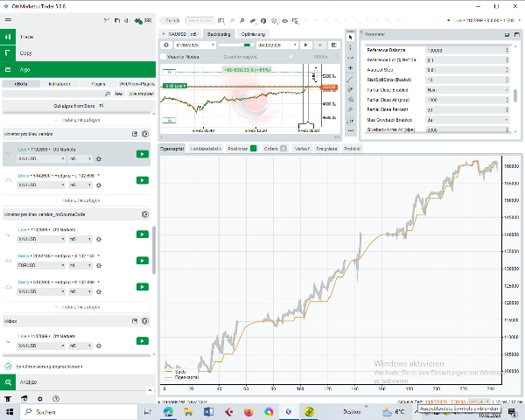The height and width of the screenshot is (420, 525).
Task: Open EURUSD symbol dropdown
Action: [x=41, y=266]
